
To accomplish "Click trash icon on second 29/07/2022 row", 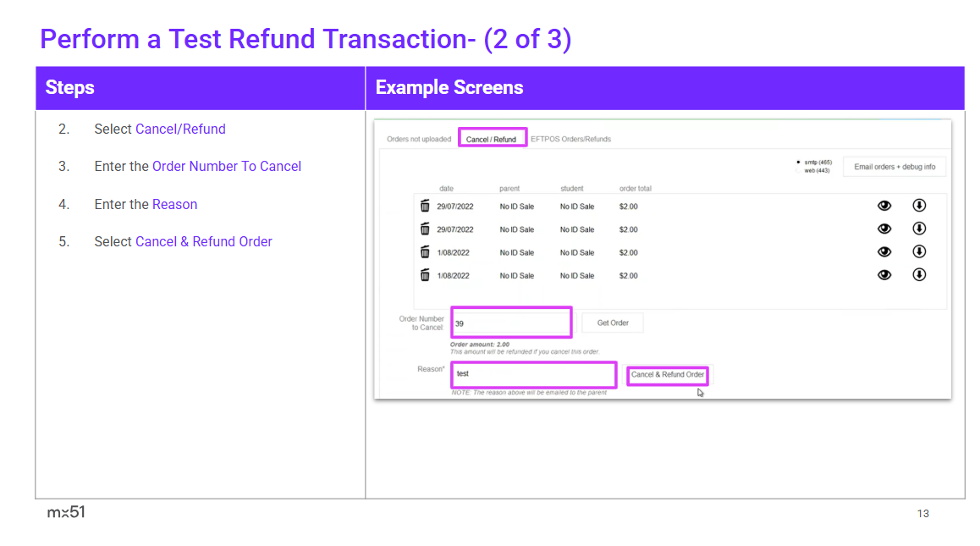I will 425,229.
